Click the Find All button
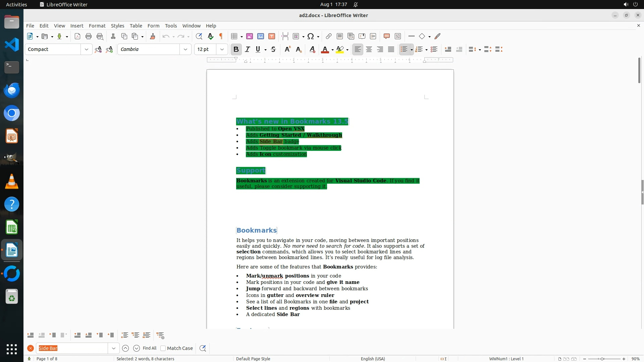The height and width of the screenshot is (362, 644). 150,348
